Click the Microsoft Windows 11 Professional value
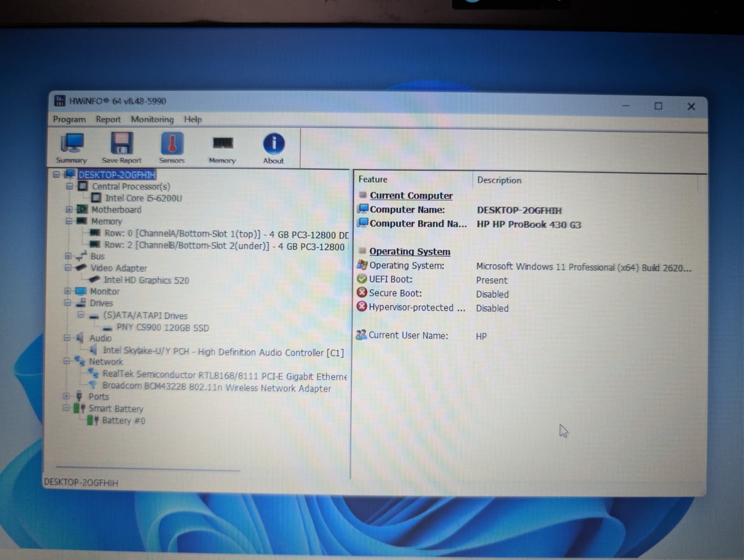 [584, 267]
